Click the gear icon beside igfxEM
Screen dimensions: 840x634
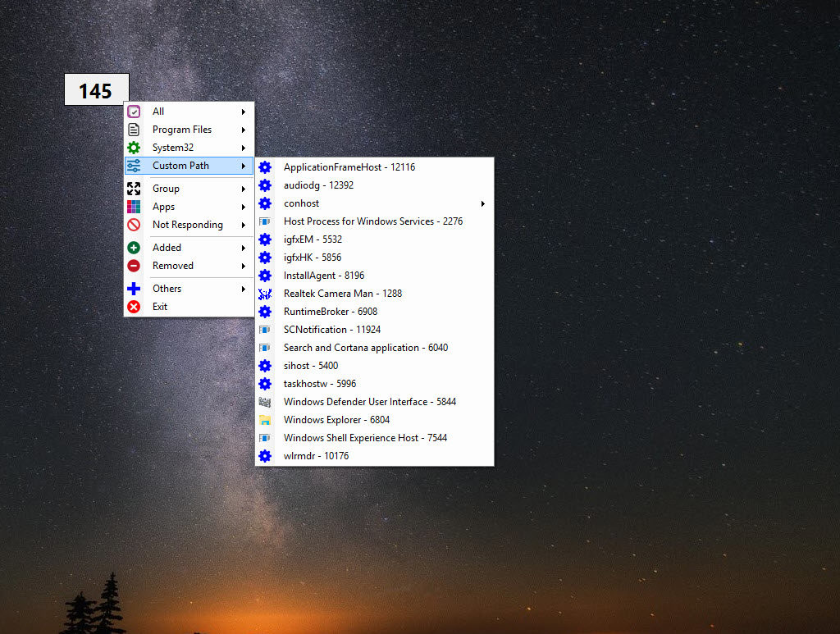tap(265, 239)
